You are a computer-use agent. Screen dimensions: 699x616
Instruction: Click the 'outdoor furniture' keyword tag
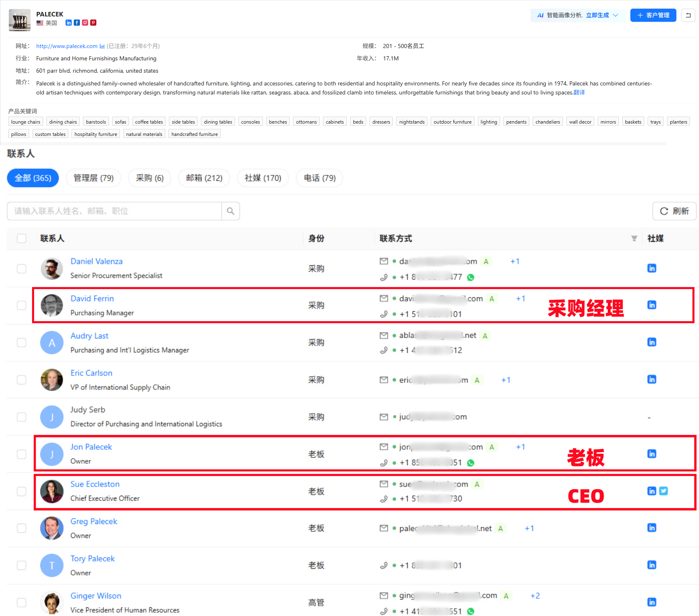pos(452,122)
